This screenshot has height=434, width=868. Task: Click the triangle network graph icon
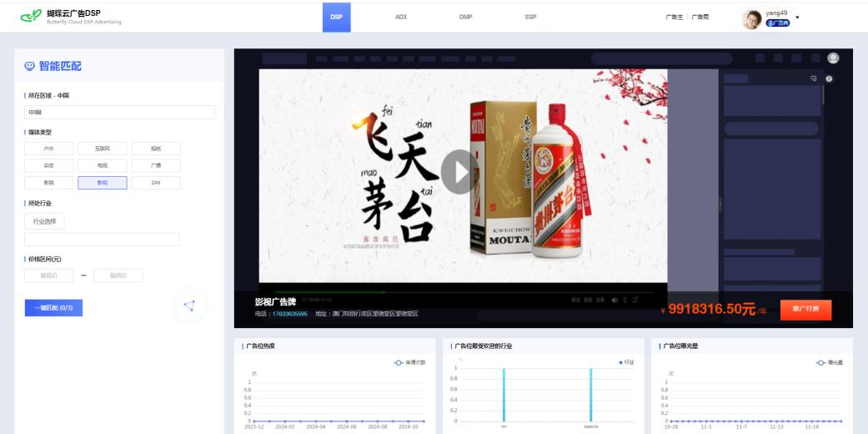point(189,306)
